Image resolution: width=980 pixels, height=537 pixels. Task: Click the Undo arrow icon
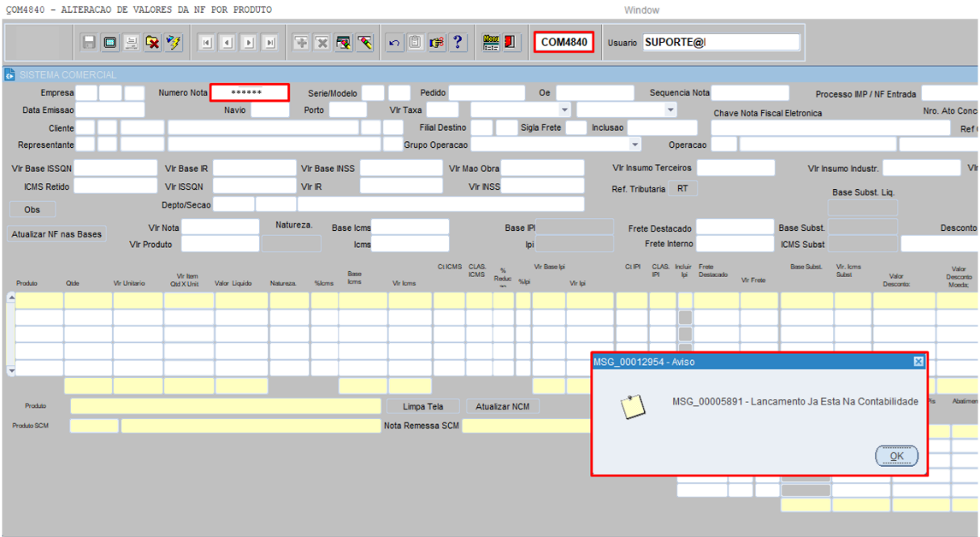[394, 43]
